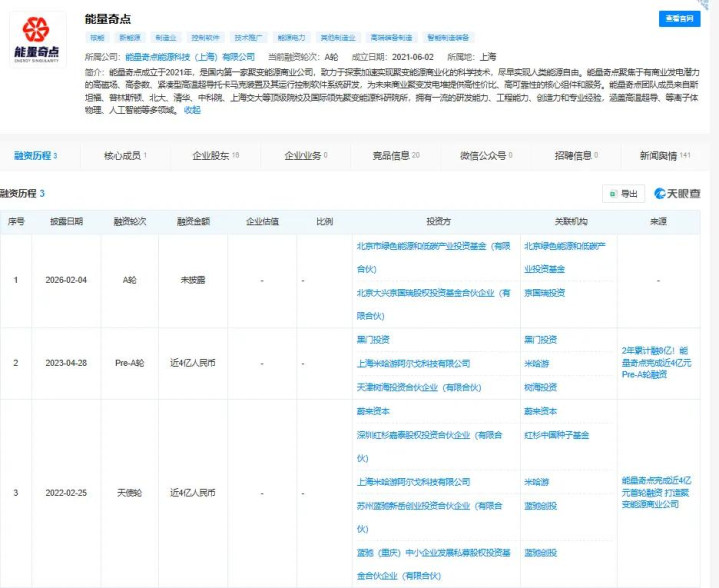Viewport: 719px width, 588px height.
Task: Open investor 天津树海投资合伙企业
Action: click(x=419, y=388)
